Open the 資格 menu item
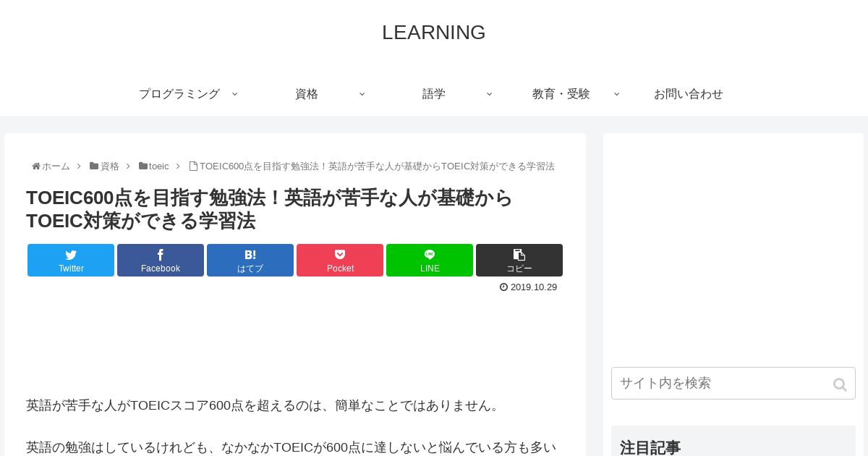The width and height of the screenshot is (868, 456). tap(307, 94)
